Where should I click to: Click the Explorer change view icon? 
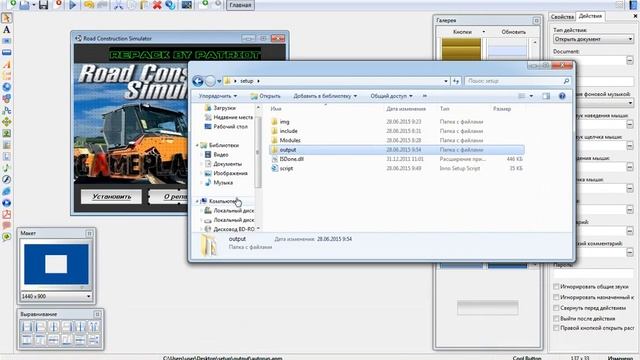coord(522,96)
